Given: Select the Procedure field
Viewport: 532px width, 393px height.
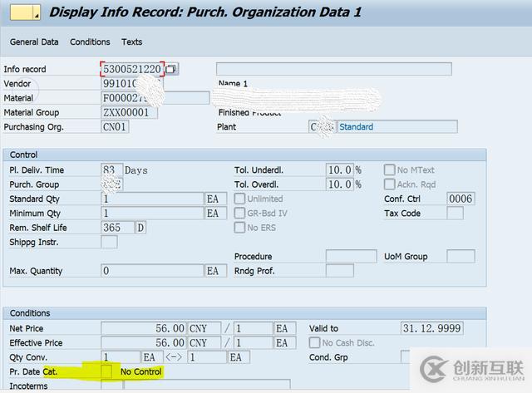Looking at the screenshot, I should click(351, 257).
